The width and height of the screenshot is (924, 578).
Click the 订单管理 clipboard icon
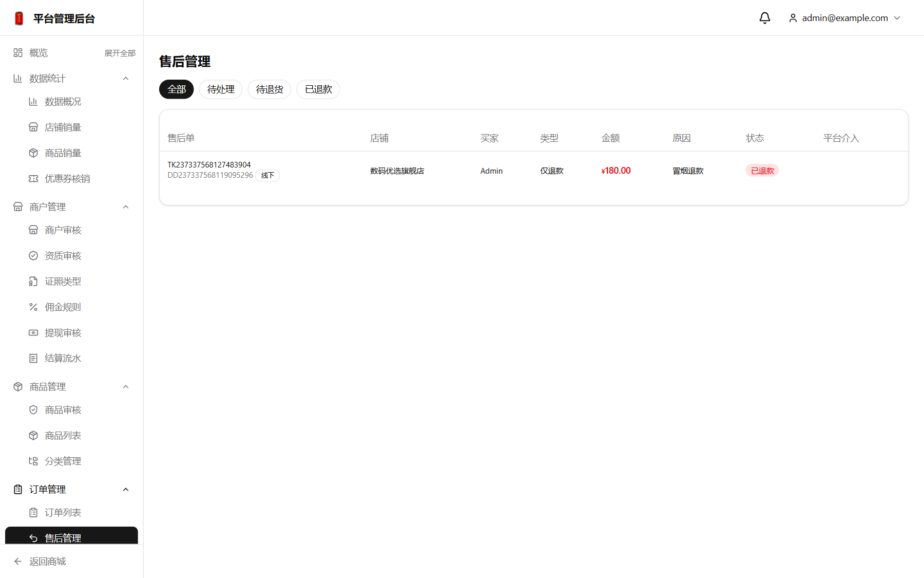tap(18, 490)
